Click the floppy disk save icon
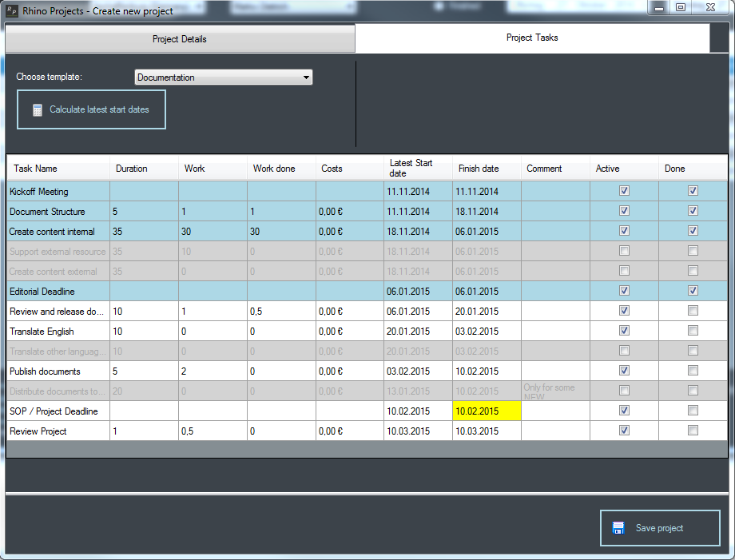This screenshot has height=560, width=735. pos(618,528)
